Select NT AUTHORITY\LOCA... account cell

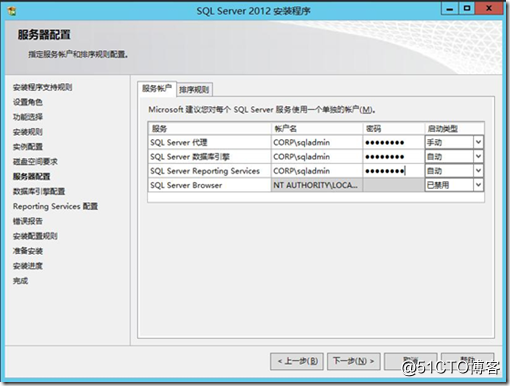pos(317,185)
